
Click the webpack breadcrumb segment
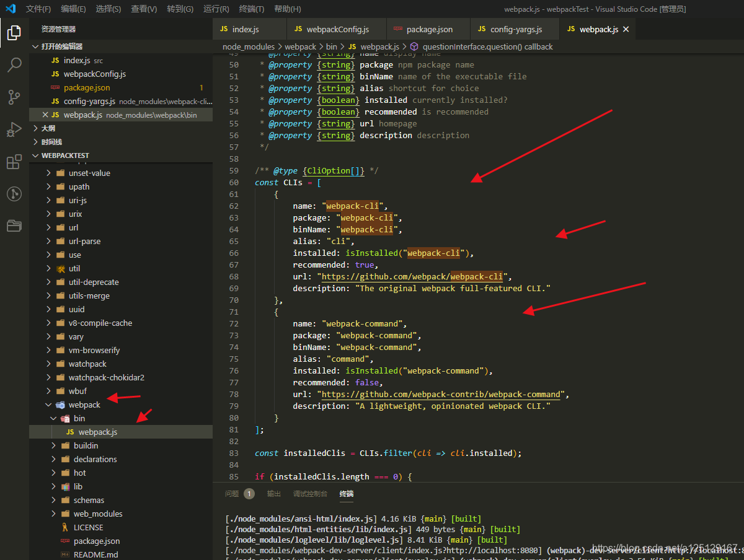(x=300, y=46)
